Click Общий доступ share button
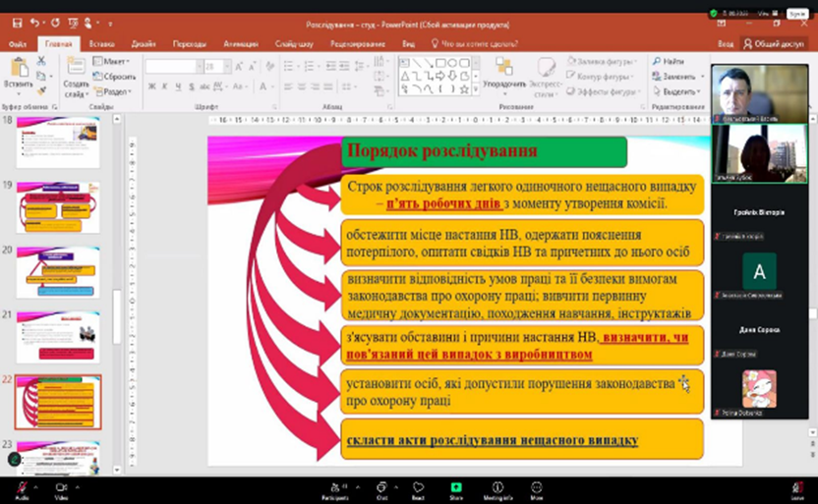 774,44
